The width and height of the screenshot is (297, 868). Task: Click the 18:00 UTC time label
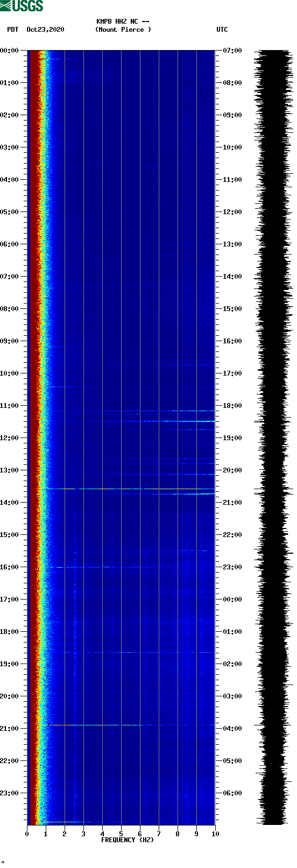pyautogui.click(x=232, y=406)
